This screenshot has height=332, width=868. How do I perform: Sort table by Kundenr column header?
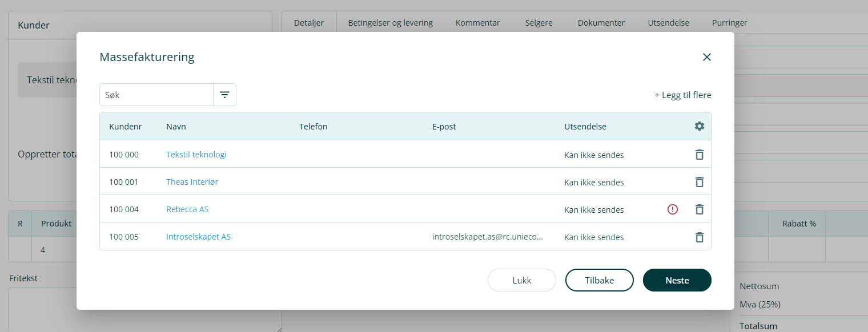coord(125,127)
